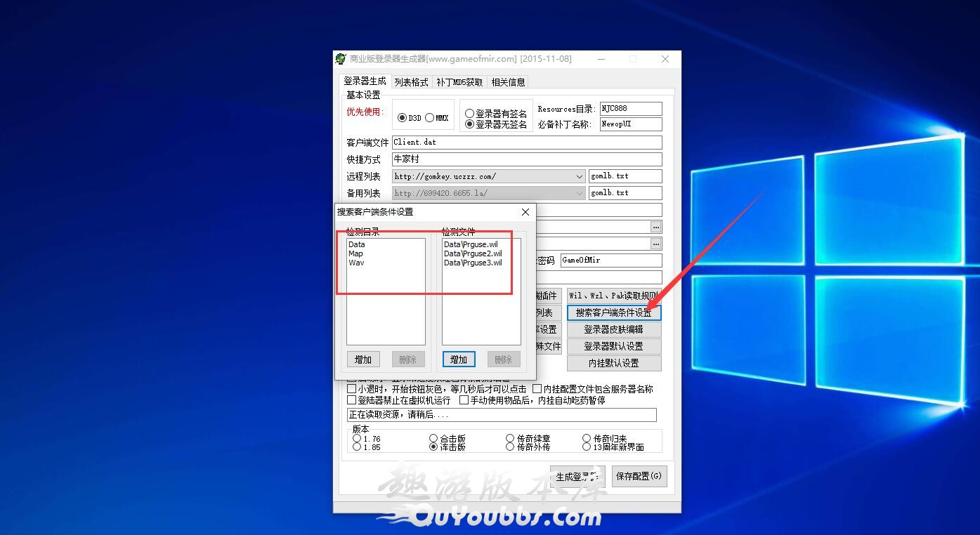
Task: Open the 备用列表 URL dropdown
Action: coord(580,193)
